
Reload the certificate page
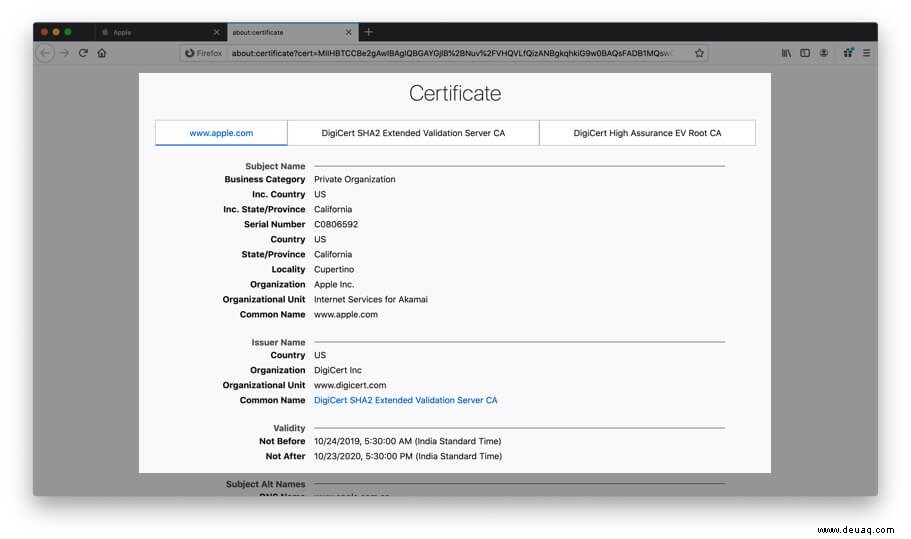pyautogui.click(x=83, y=53)
